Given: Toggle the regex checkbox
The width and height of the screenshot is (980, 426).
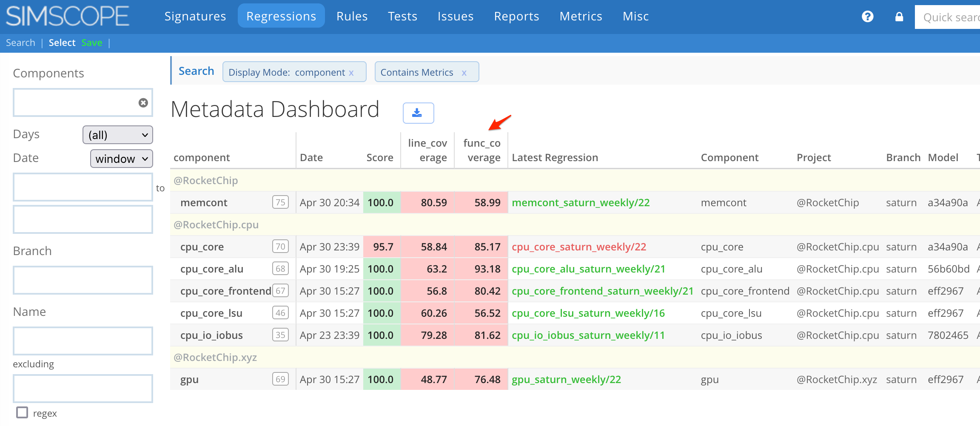Looking at the screenshot, I should click(x=22, y=412).
